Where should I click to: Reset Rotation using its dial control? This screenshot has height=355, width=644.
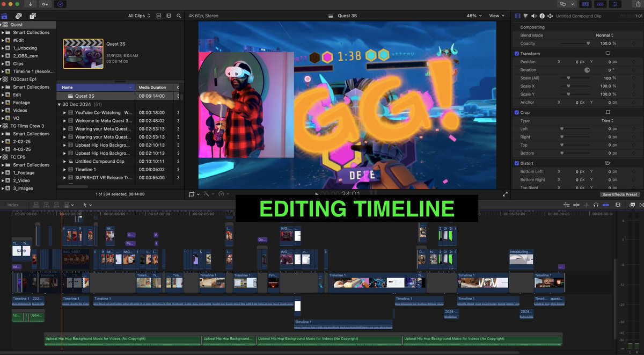coord(587,70)
